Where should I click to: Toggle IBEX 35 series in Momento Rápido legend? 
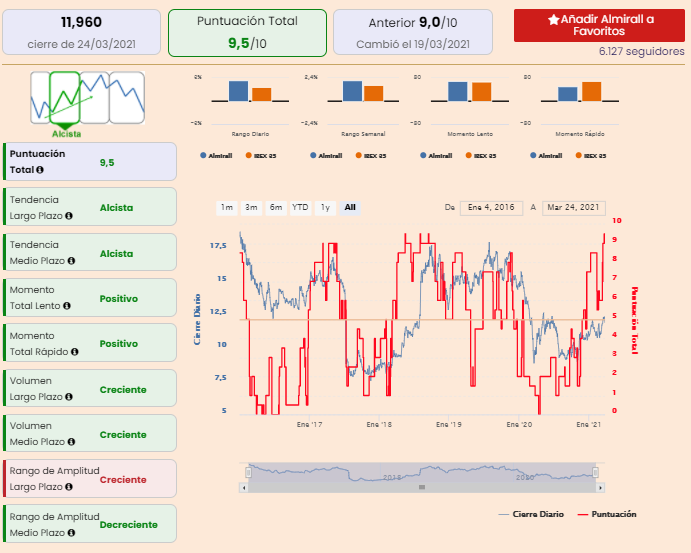591,156
